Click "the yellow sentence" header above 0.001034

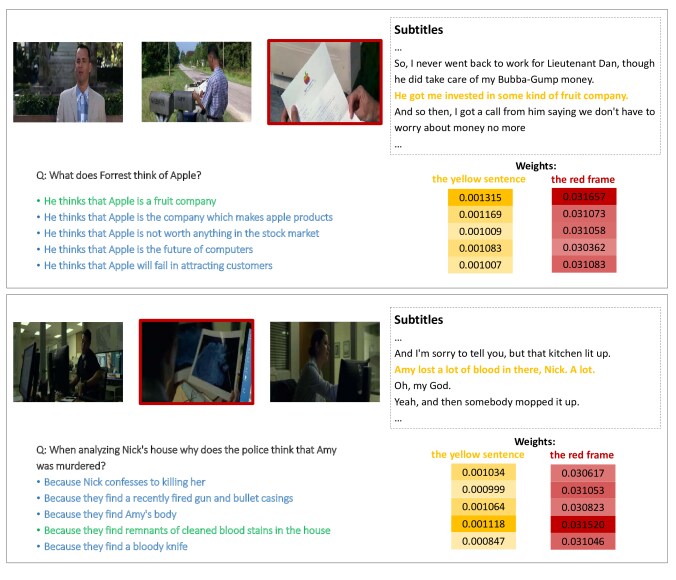pyautogui.click(x=478, y=455)
